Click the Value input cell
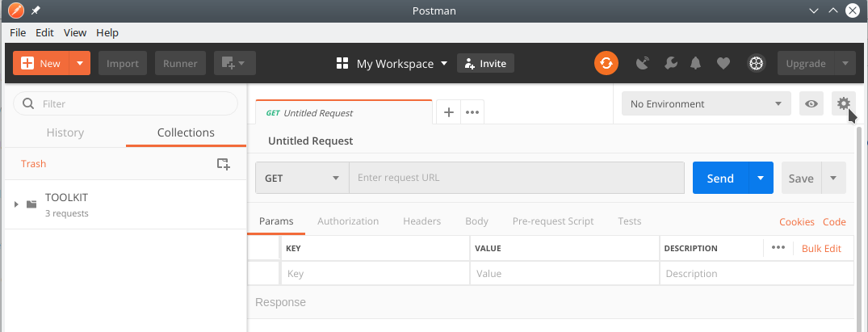868x332 pixels. point(564,273)
